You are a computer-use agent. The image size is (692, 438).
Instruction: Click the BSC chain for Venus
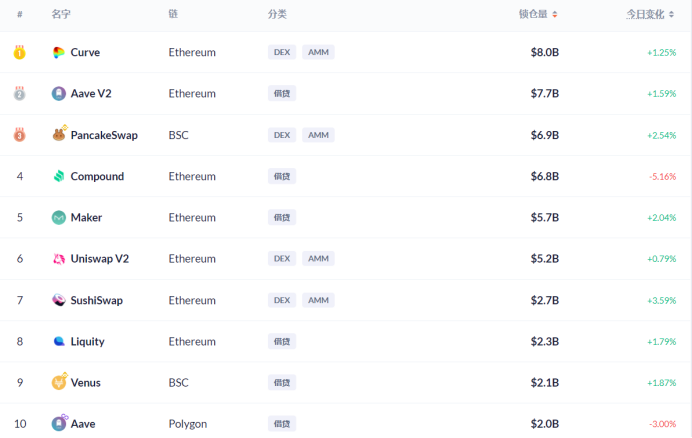click(x=179, y=382)
